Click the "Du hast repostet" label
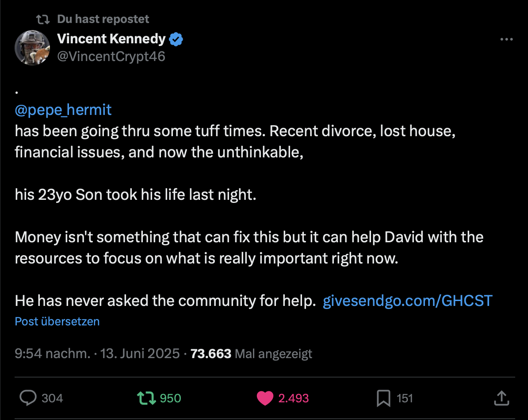Image resolution: width=528 pixels, height=420 pixels. [x=103, y=19]
